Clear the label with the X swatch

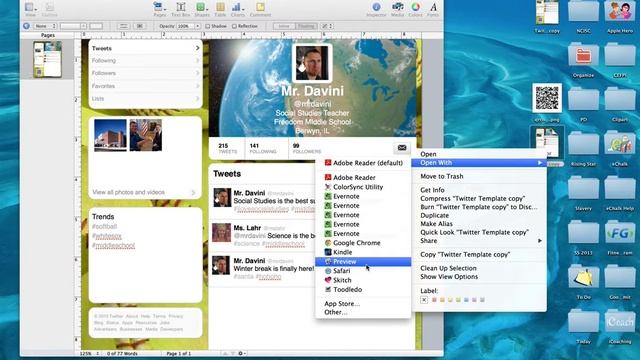click(x=424, y=300)
